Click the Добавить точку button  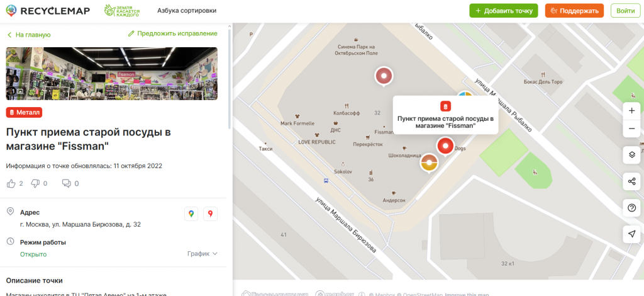click(504, 11)
